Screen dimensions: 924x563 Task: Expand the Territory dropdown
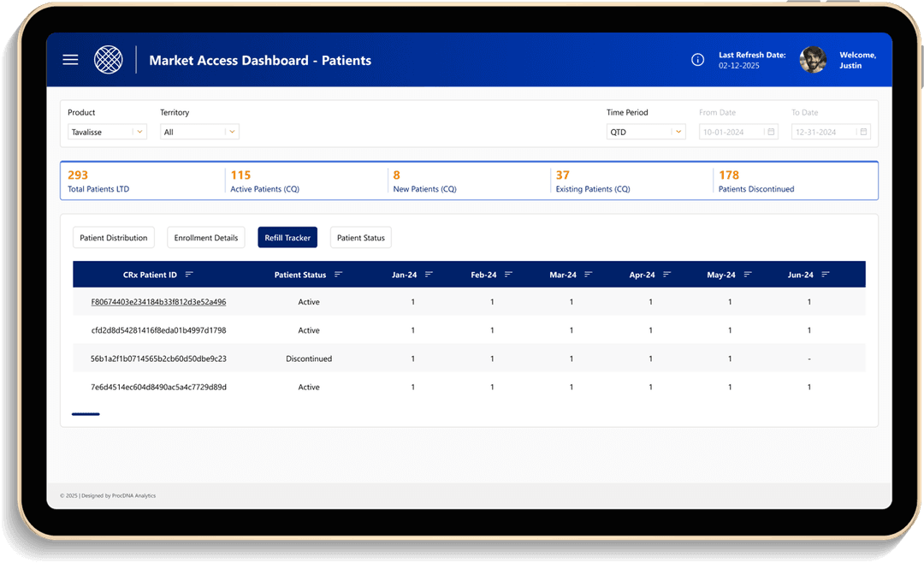231,132
